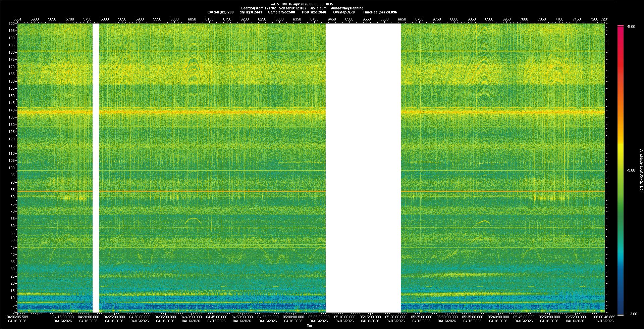Click the large white data gap in the spectrogram
644x329 pixels.
point(363,168)
